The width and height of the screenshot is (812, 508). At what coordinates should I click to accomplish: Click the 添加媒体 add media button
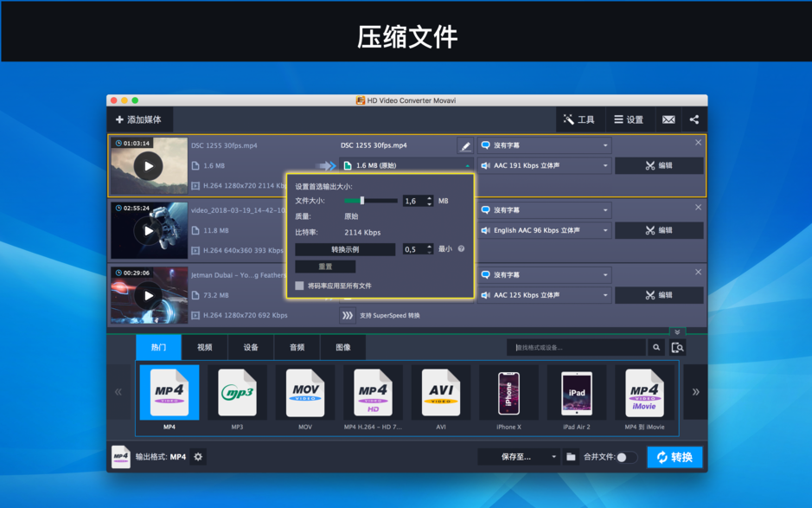(140, 119)
